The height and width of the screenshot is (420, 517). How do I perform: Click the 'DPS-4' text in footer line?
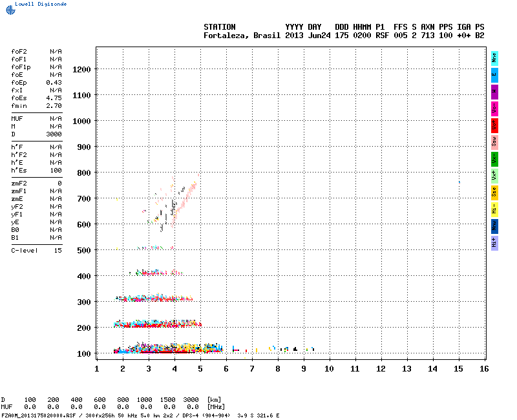(x=190, y=415)
